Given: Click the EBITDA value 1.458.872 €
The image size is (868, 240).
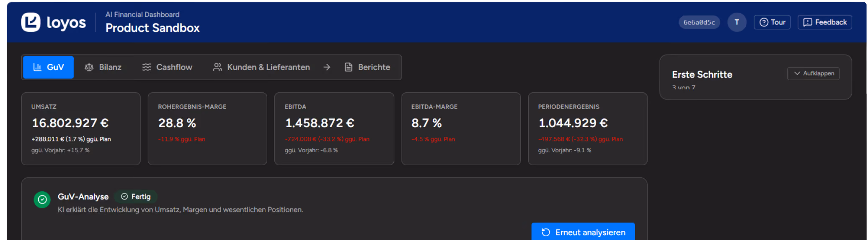Looking at the screenshot, I should click(320, 123).
